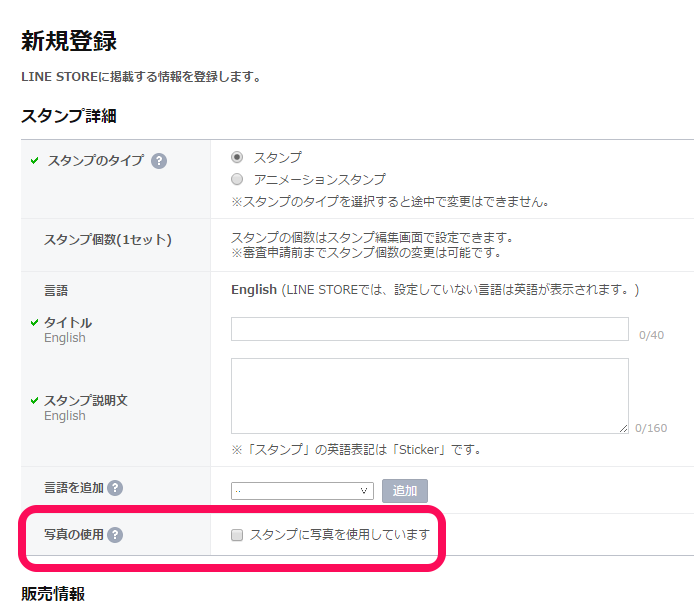Image resolution: width=694 pixels, height=606 pixels.
Task: Click the note about Sticker English notation
Action: [x=356, y=450]
